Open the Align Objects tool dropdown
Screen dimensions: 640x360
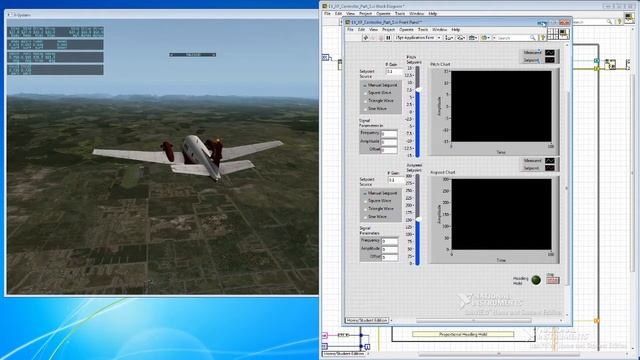click(x=449, y=38)
